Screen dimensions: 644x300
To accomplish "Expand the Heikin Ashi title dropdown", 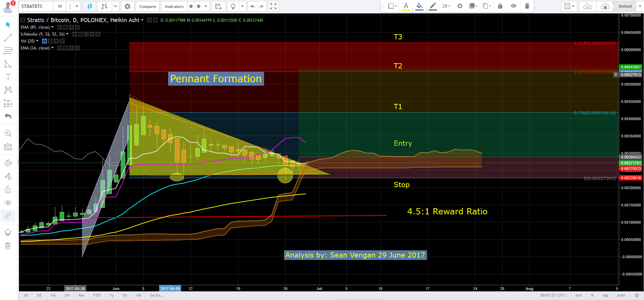I will point(142,20).
